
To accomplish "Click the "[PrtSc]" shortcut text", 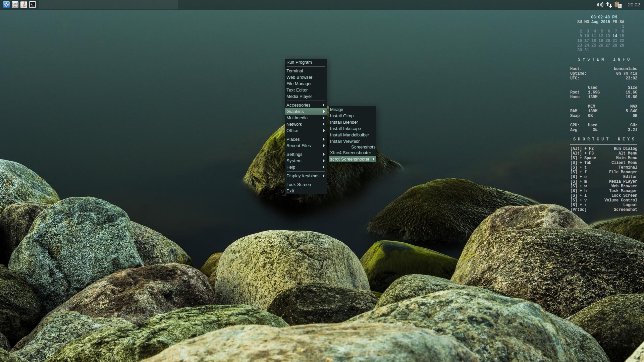I will 578,209.
